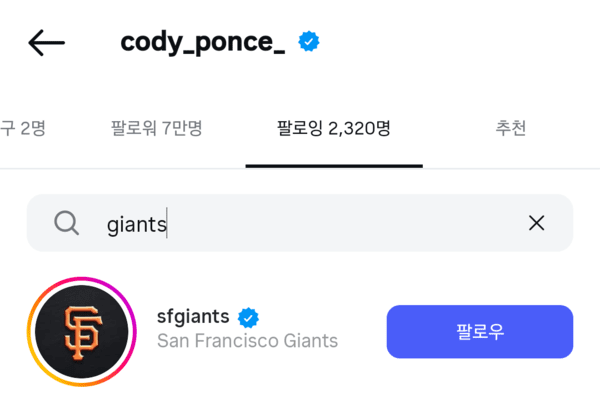Follow sfgiants with the 팔로우 button
600x409 pixels.
click(x=479, y=331)
